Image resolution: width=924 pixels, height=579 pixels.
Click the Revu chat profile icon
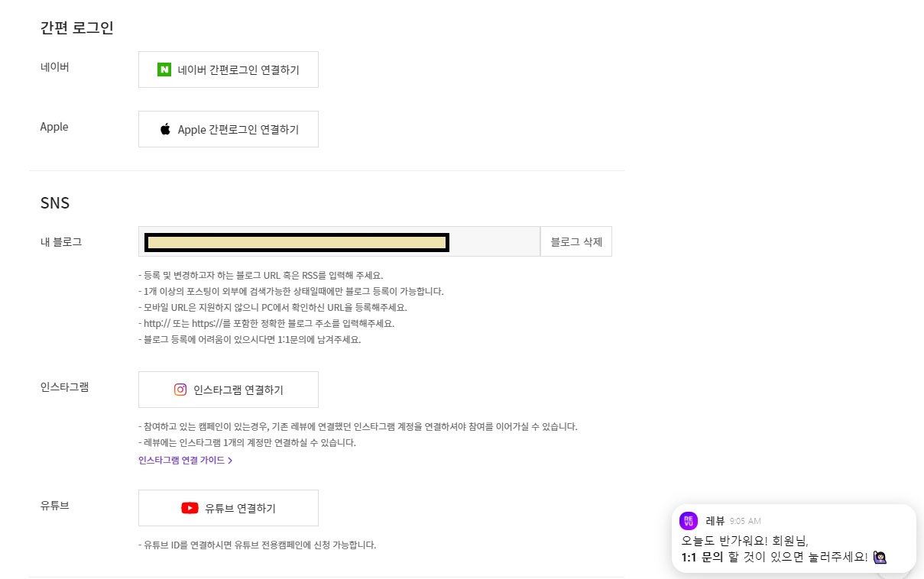coord(689,521)
